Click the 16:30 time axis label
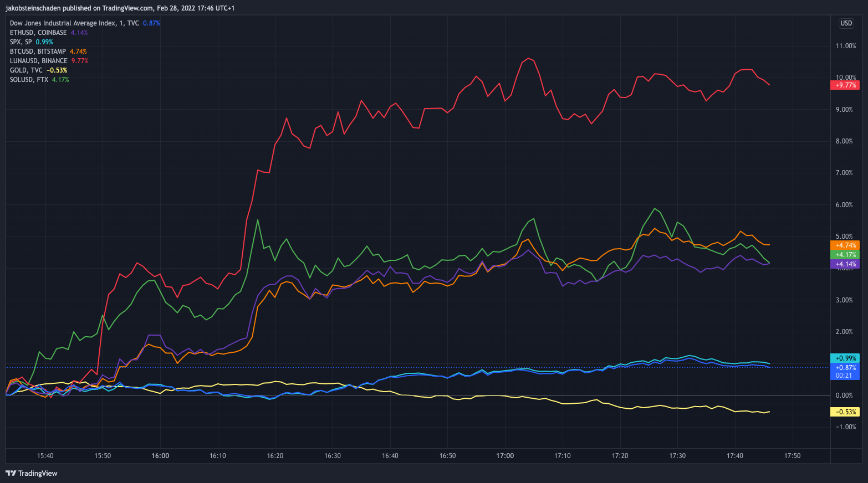The width and height of the screenshot is (868, 483). (x=333, y=456)
